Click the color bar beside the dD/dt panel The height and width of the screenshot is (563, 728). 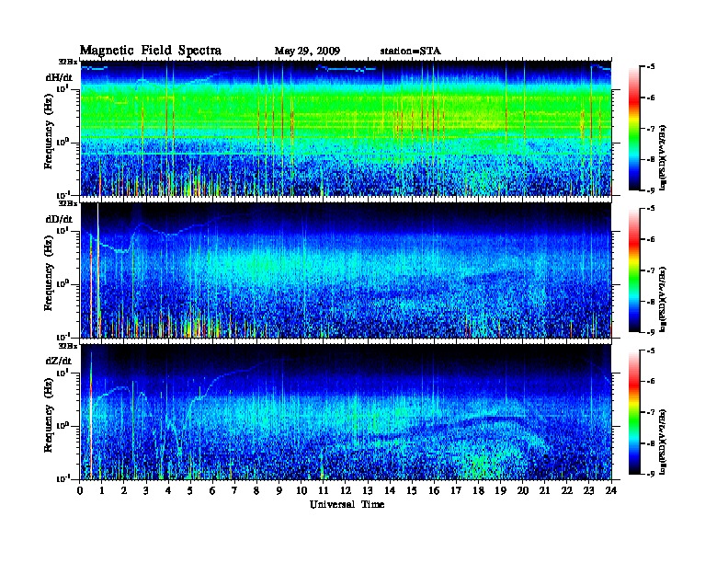click(634, 270)
